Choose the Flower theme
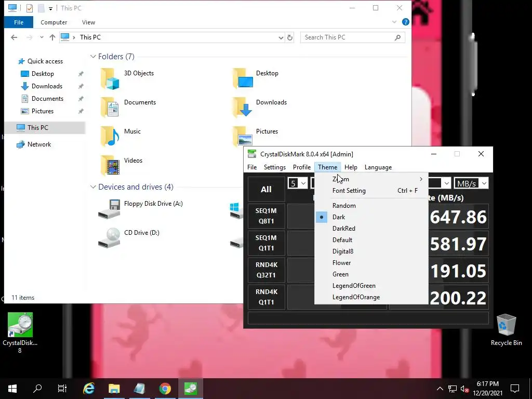 point(371,263)
